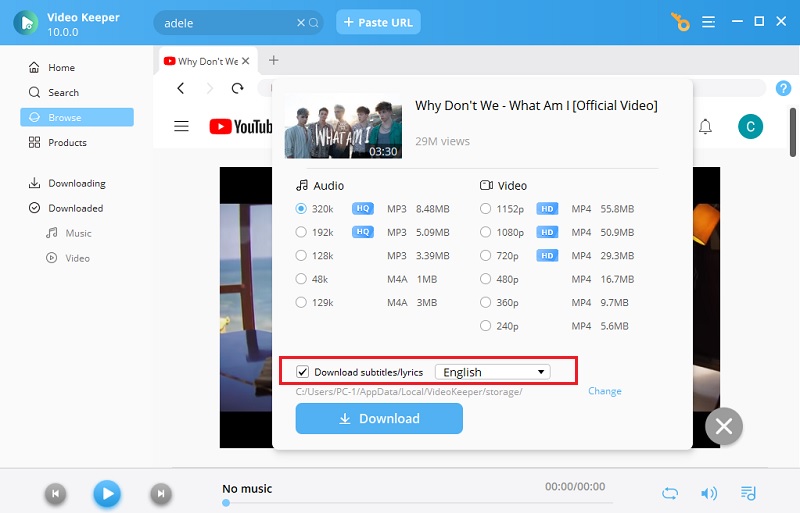
Task: Click the What Am I video thumbnail
Action: pyautogui.click(x=343, y=126)
